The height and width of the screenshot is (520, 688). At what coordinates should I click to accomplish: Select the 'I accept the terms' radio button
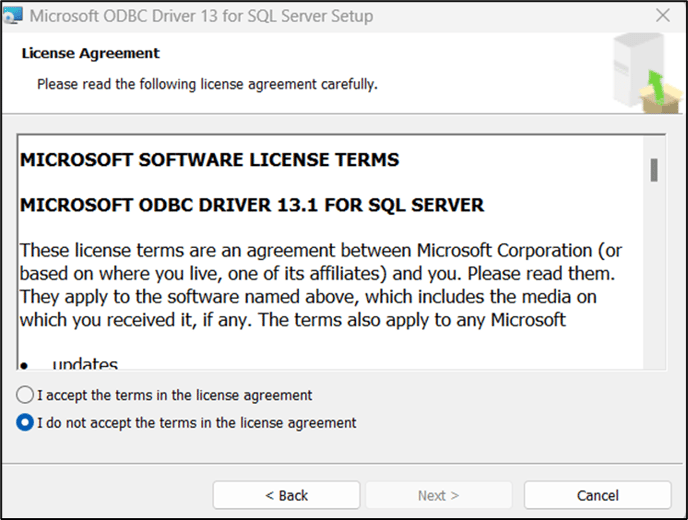[x=25, y=395]
